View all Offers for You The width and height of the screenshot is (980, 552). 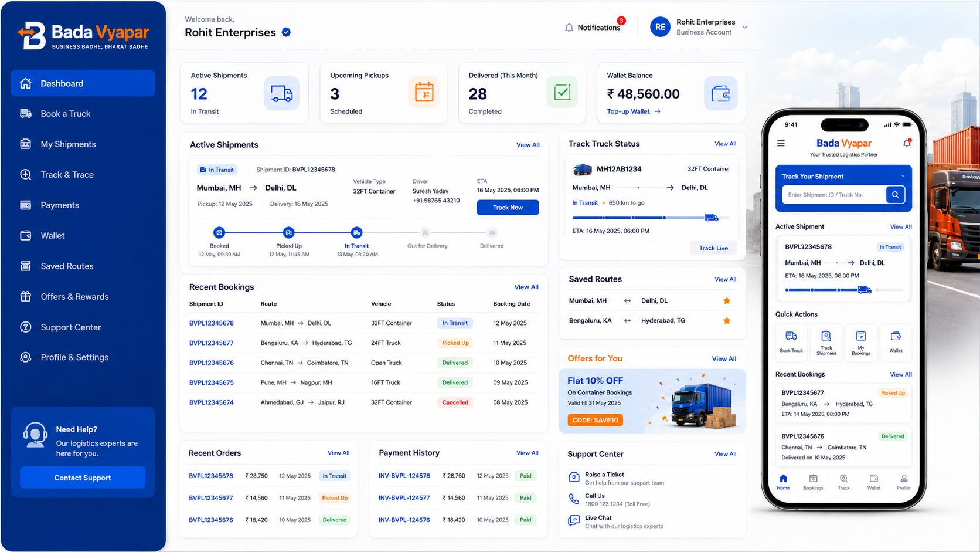[x=724, y=359]
